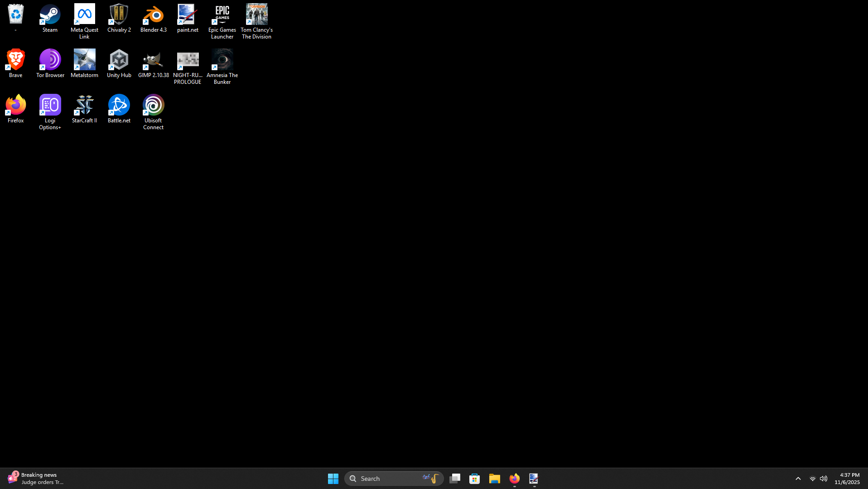Open File Explorer from the taskbar
The image size is (868, 489).
tap(494, 479)
